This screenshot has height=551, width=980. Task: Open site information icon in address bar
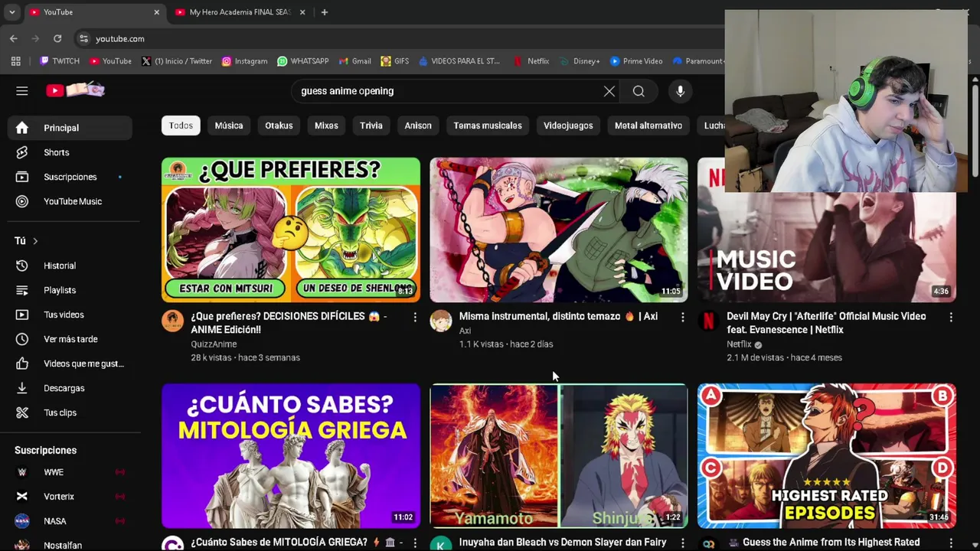tap(83, 38)
